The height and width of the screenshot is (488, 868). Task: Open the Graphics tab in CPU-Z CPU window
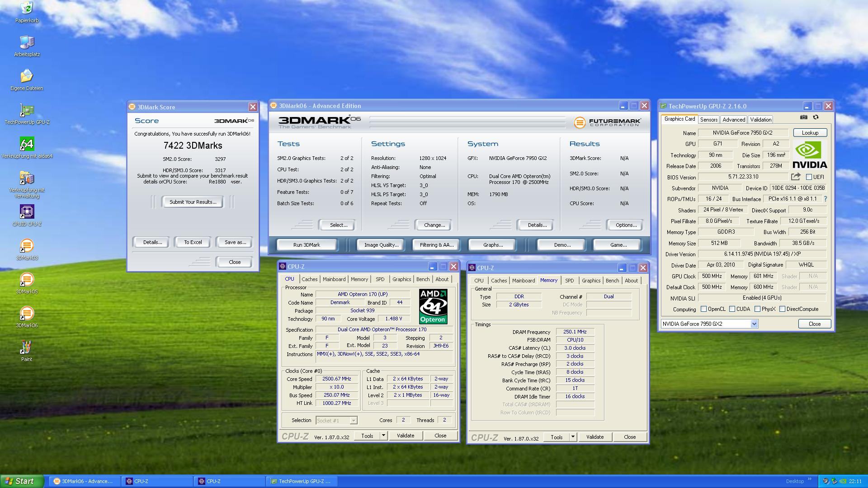[x=401, y=279]
